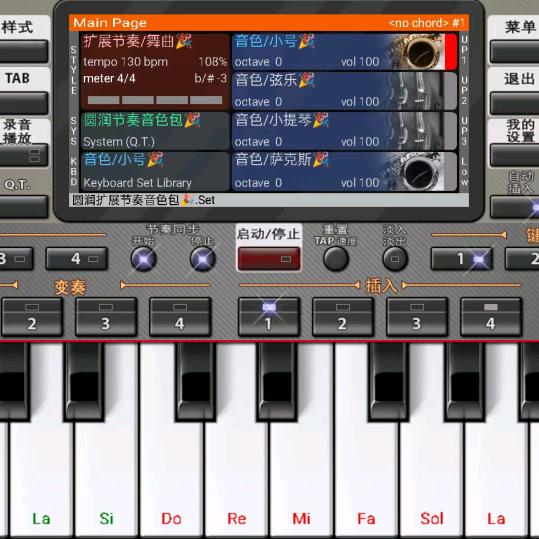539x539 pixels.
Task: Select lit button 1 right of fade button
Action: 462,258
